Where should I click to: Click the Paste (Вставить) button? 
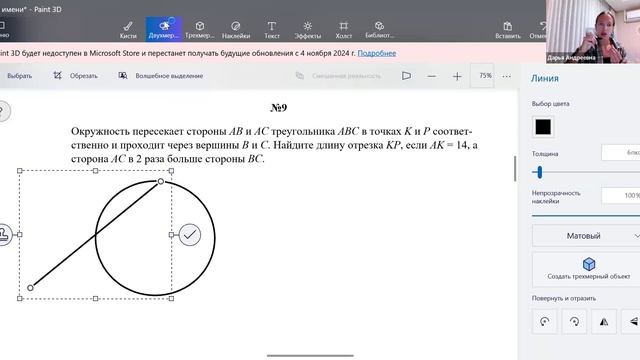[508, 29]
